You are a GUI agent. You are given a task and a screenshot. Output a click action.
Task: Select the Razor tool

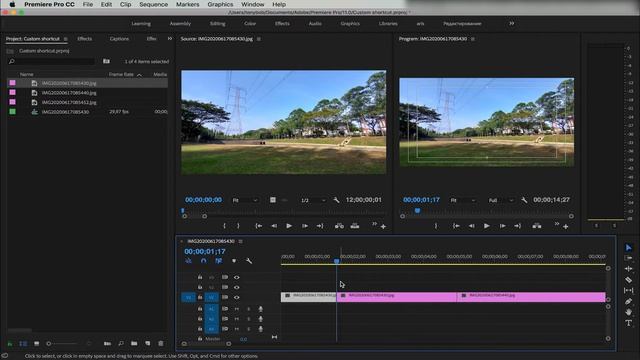coord(629,280)
